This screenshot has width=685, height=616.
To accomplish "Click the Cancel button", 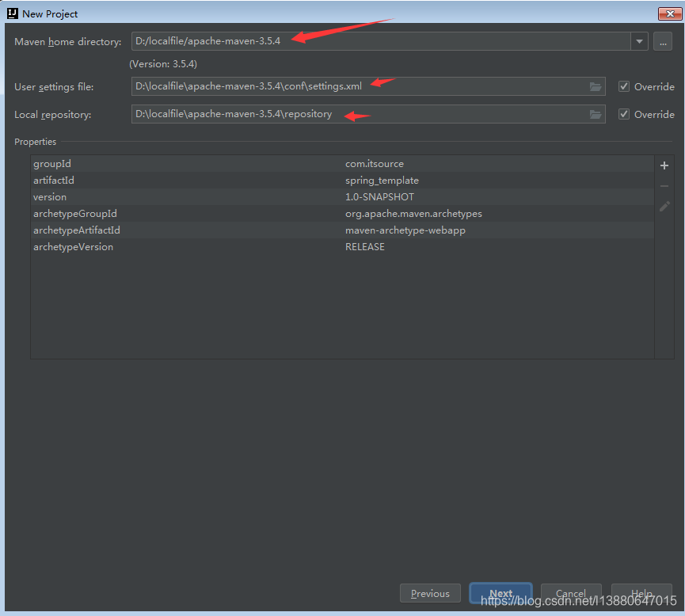I will coord(571,593).
